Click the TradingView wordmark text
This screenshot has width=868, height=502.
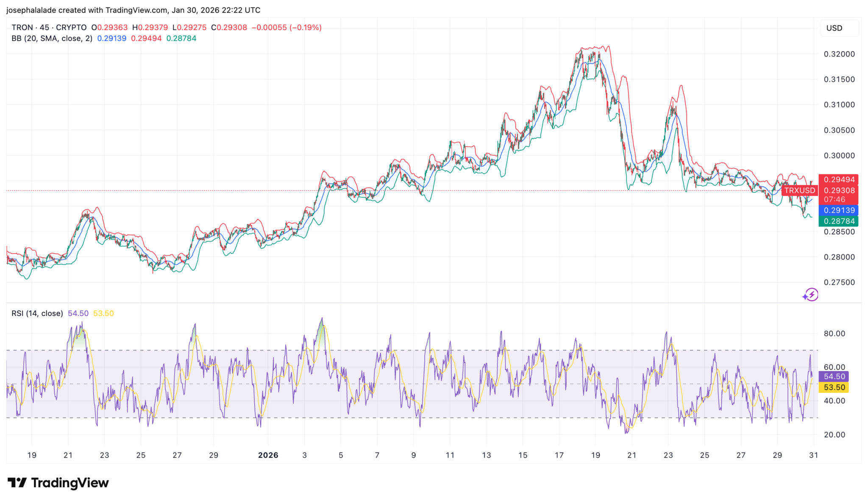click(70, 483)
